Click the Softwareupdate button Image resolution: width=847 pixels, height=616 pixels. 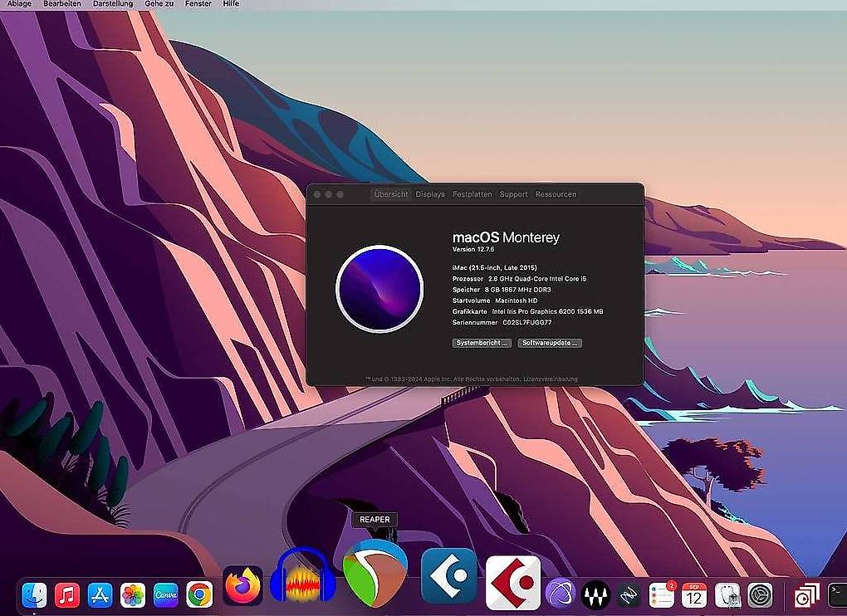pos(550,343)
